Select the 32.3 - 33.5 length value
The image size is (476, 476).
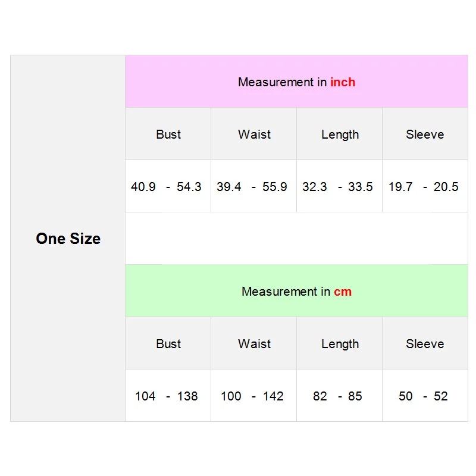point(337,187)
